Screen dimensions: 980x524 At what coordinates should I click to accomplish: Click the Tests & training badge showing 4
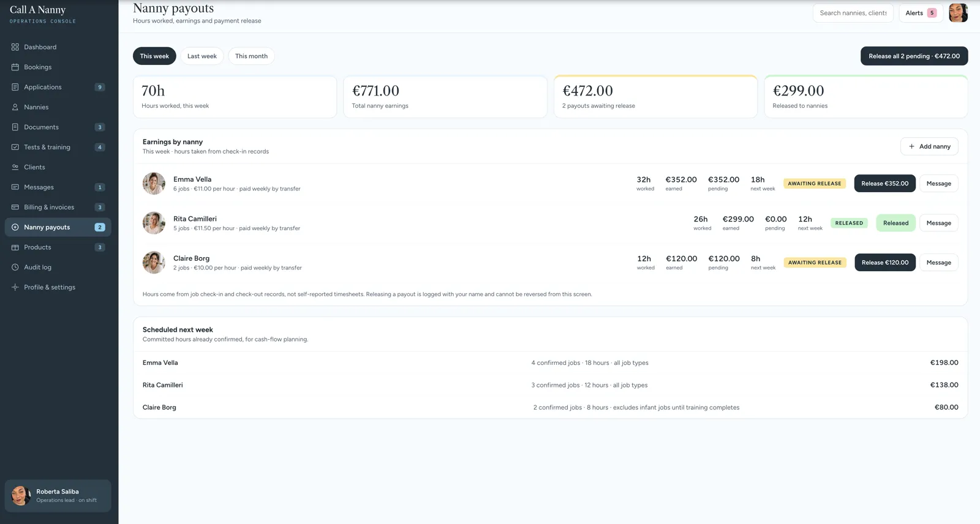click(x=100, y=147)
